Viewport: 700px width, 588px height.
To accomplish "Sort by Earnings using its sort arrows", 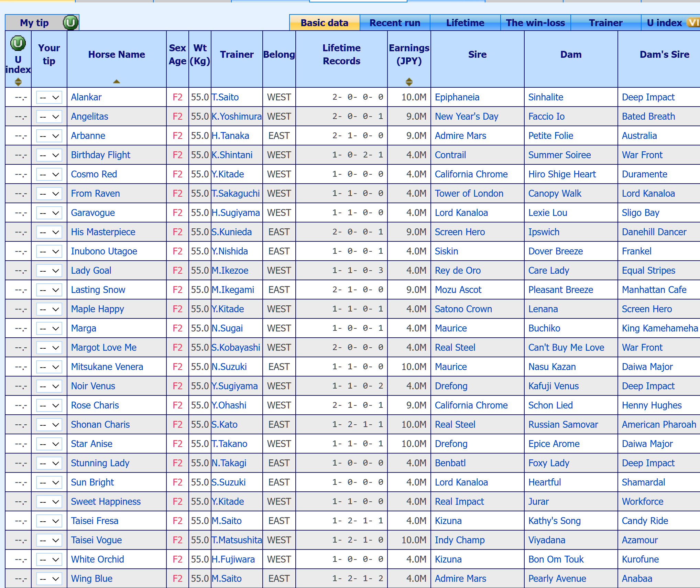I will (x=409, y=82).
